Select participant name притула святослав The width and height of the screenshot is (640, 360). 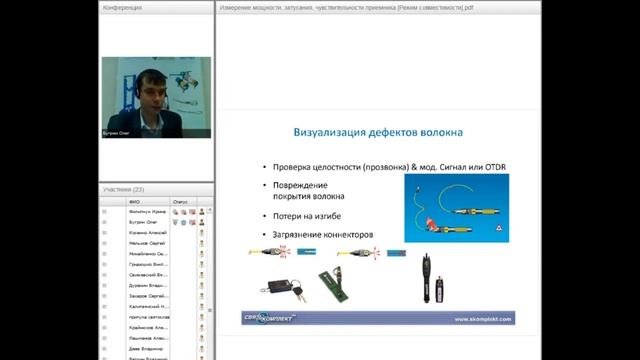point(149,317)
